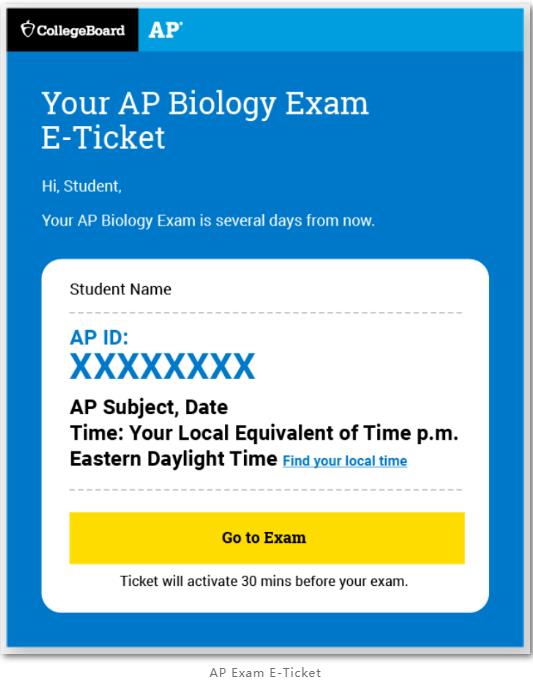Screen dimensions: 533x680
Task: Select the AP ID XXXXXXXX number
Action: click(163, 367)
